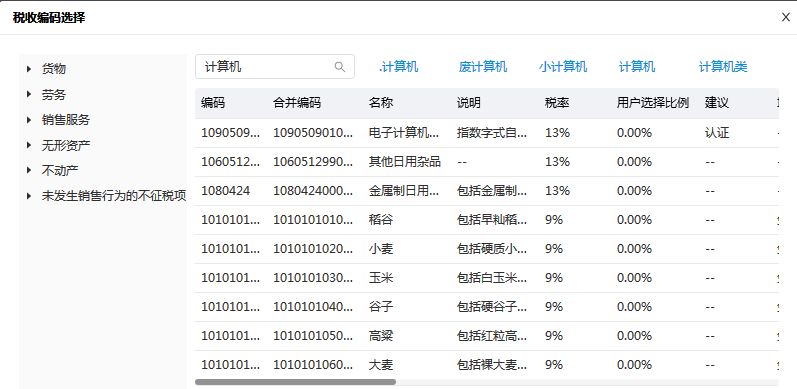The height and width of the screenshot is (389, 797).
Task: Select 无形资产 category in tree
Action: pyautogui.click(x=66, y=145)
